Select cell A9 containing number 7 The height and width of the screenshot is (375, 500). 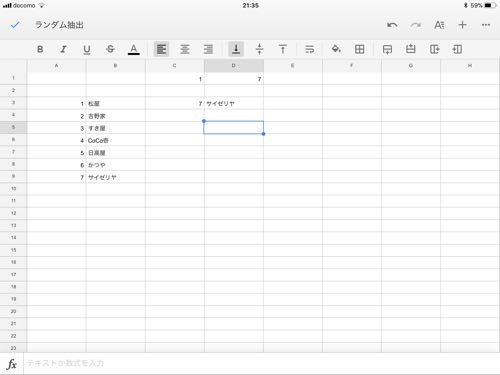point(56,177)
